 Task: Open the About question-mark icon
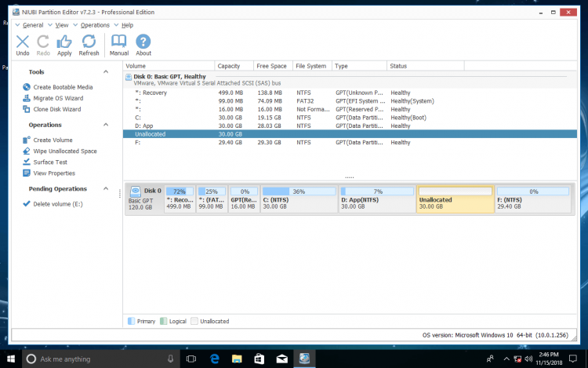[x=143, y=42]
